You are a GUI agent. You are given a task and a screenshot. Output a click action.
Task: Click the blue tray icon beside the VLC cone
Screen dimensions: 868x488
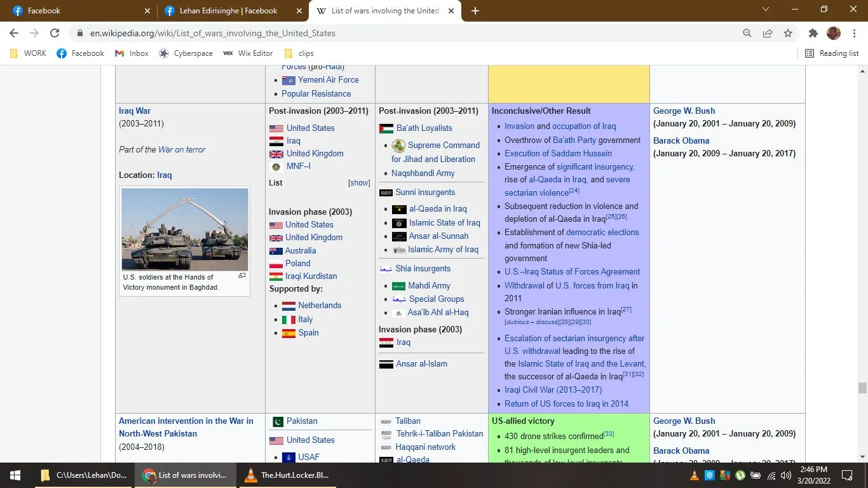coord(710,475)
